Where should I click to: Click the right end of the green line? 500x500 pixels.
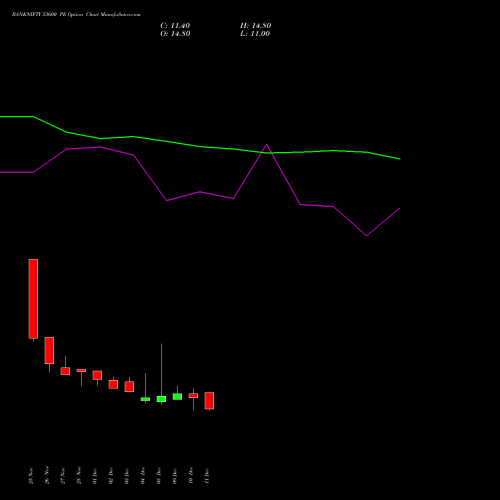pyautogui.click(x=399, y=159)
